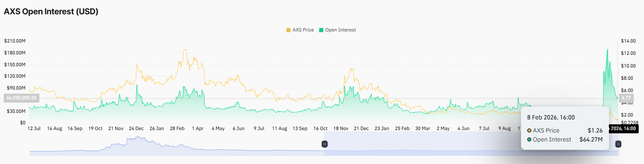Click the 26 Jan date label
The width and height of the screenshot is (644, 164).
(x=157, y=128)
